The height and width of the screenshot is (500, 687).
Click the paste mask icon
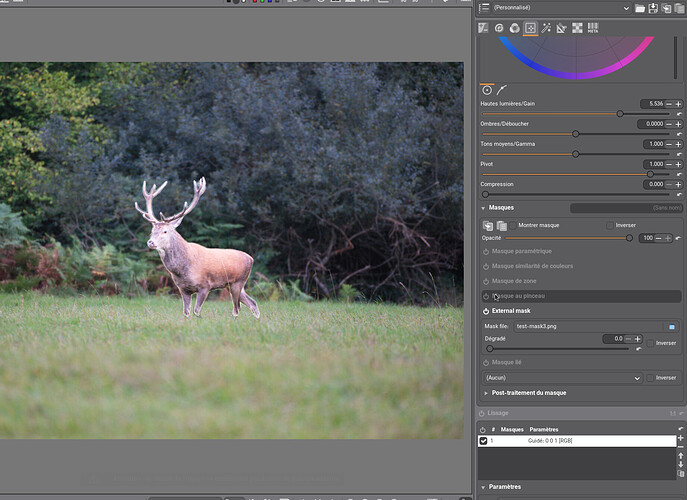click(500, 226)
